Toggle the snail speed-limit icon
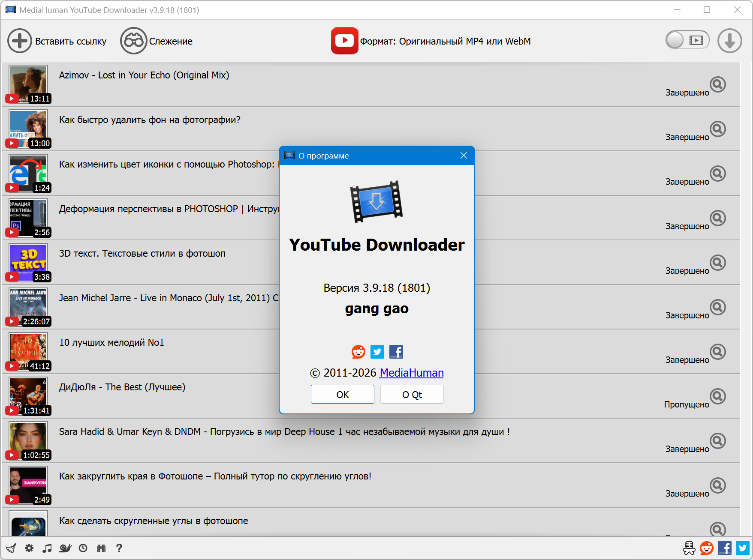 click(x=65, y=548)
